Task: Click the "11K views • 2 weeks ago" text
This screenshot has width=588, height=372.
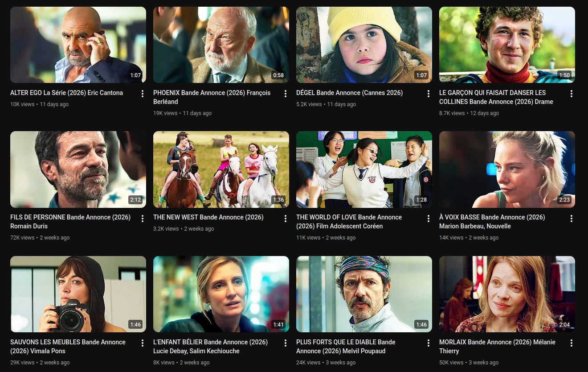Action: tap(326, 238)
